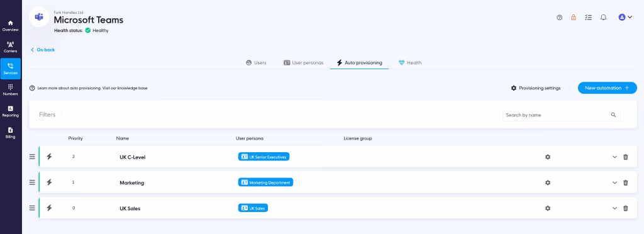Click priority value 0 in UK Sales row
Image resolution: width=644 pixels, height=234 pixels.
74,208
